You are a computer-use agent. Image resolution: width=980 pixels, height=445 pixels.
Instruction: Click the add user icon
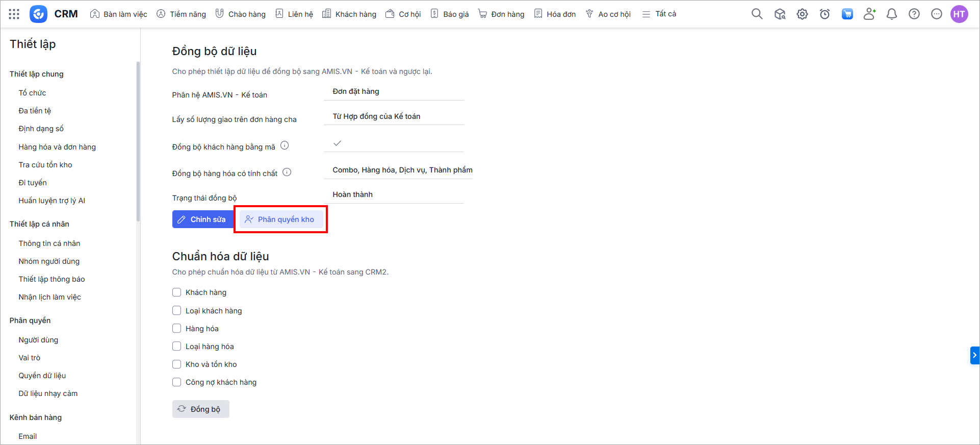[x=869, y=14]
